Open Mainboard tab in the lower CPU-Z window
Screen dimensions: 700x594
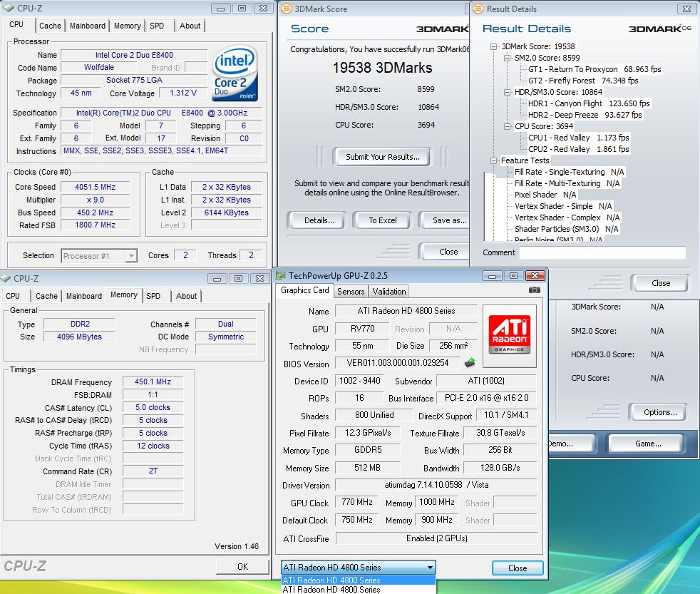pos(84,296)
